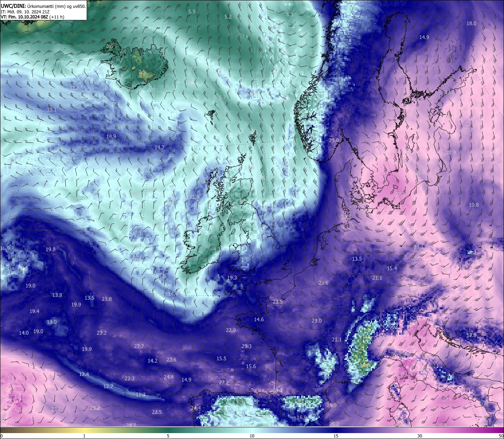
Task: Click the VT: Fim. 10.10.2024 08Z line
Action: pyautogui.click(x=32, y=17)
